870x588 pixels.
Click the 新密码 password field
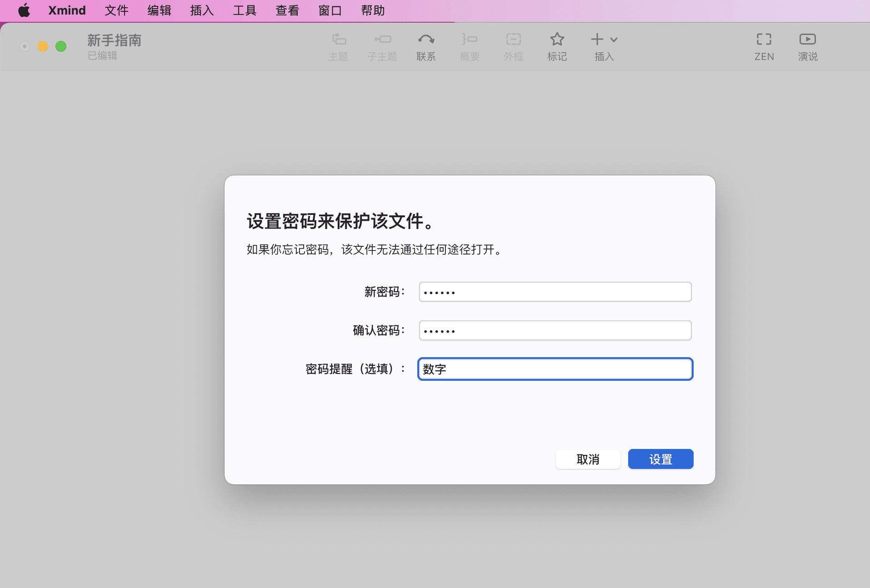[x=554, y=292]
